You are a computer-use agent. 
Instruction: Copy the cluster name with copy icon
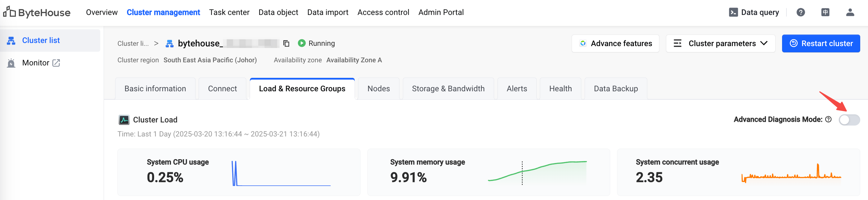pyautogui.click(x=286, y=44)
